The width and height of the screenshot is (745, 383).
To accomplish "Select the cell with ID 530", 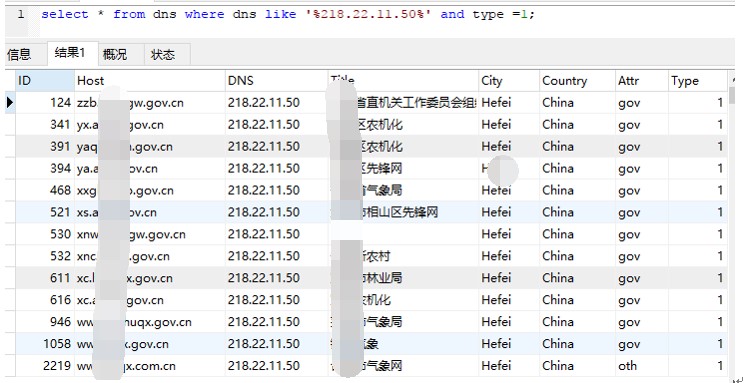I will tap(45, 234).
